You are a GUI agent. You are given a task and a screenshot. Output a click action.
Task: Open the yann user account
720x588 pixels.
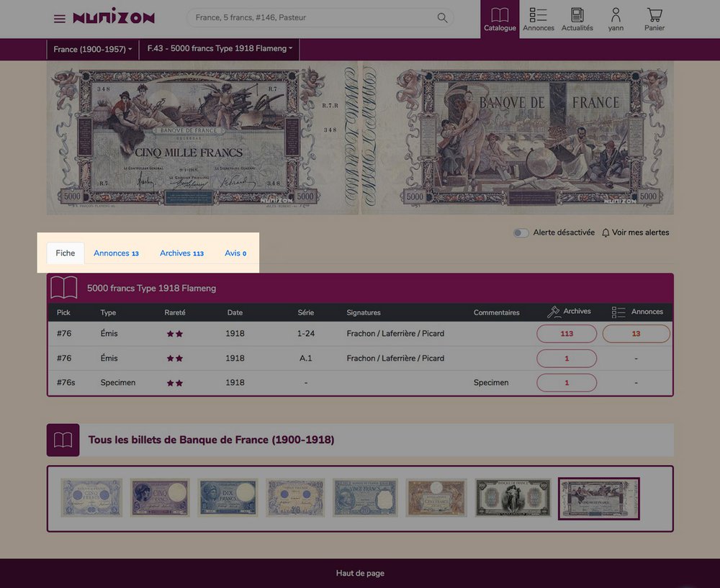(616, 19)
